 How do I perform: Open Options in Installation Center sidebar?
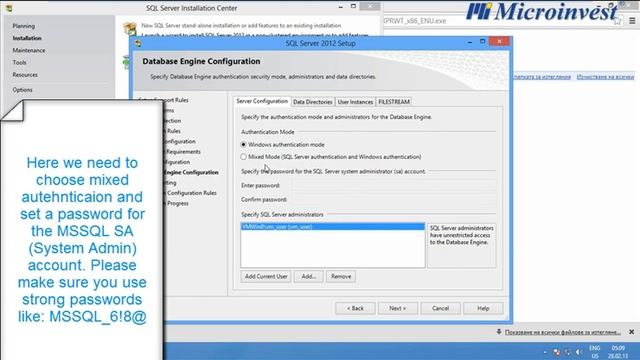pyautogui.click(x=22, y=89)
